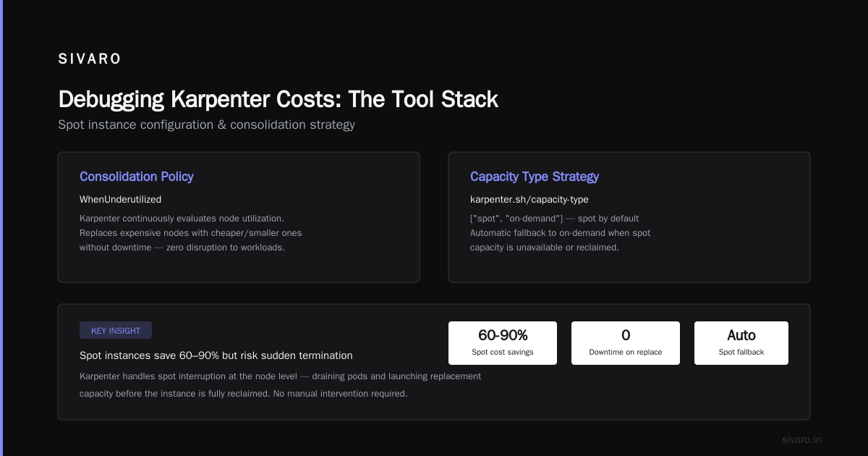This screenshot has height=456, width=868.
Task: Click 'capacity is unavailable or reclaimed.' line
Action: point(545,247)
